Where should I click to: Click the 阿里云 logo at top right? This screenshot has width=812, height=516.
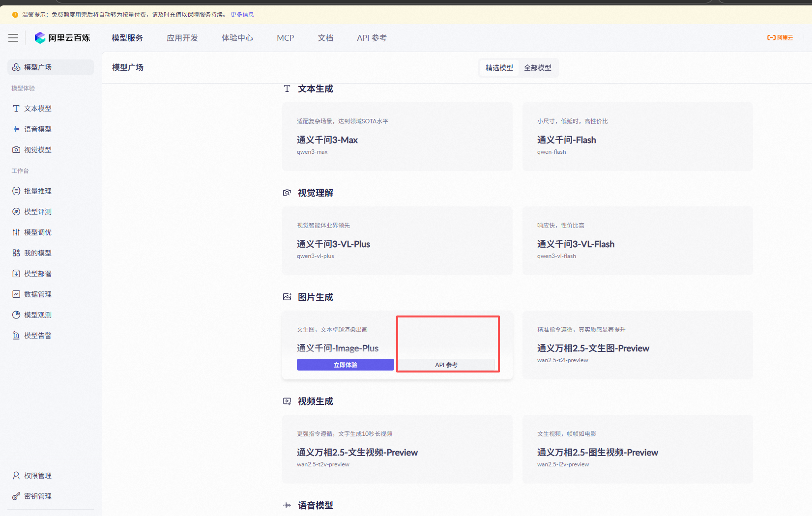point(780,38)
